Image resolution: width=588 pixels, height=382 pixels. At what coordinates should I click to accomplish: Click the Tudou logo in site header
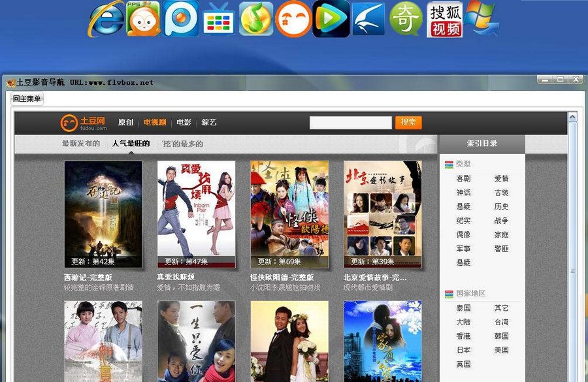pos(84,123)
